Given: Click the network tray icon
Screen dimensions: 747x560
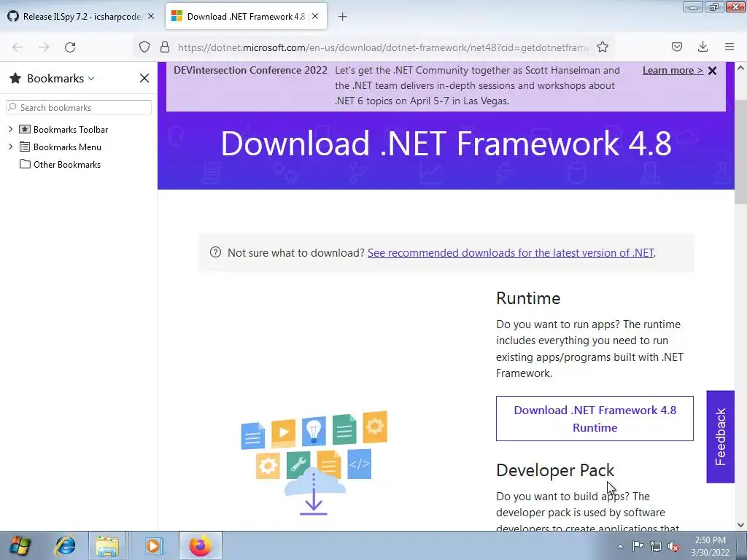Looking at the screenshot, I should click(656, 547).
